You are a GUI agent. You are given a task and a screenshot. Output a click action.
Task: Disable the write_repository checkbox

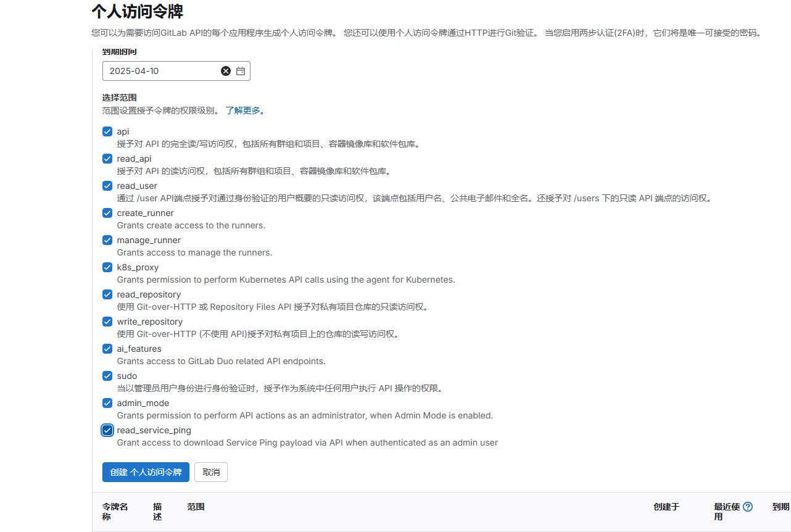pyautogui.click(x=107, y=322)
